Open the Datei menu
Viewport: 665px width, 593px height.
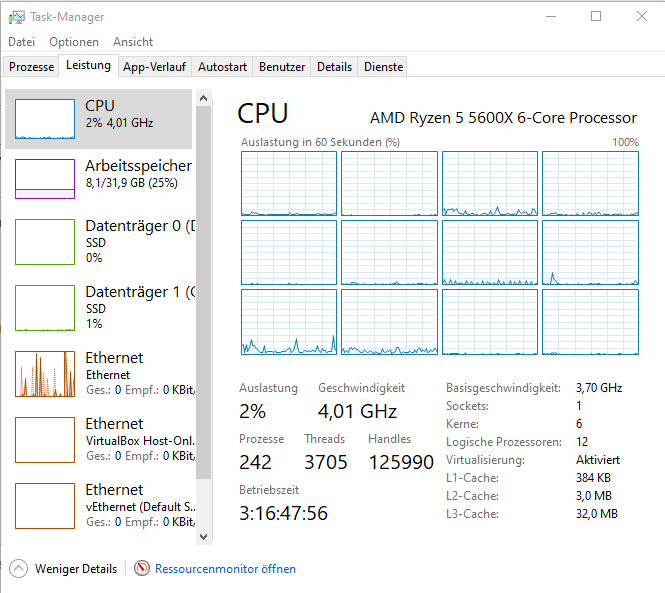(21, 42)
